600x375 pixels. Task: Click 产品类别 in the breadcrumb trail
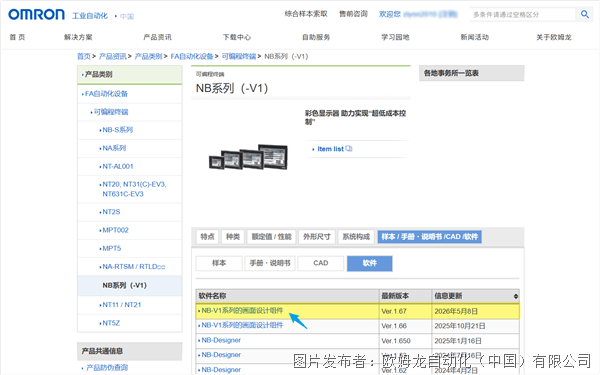coord(148,56)
